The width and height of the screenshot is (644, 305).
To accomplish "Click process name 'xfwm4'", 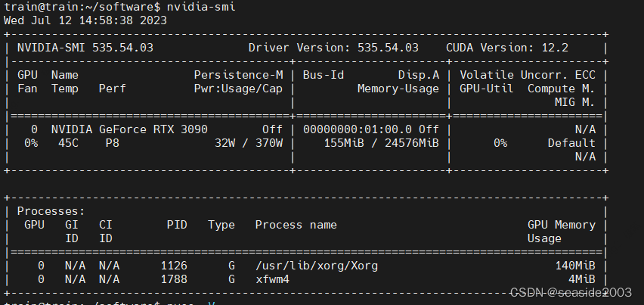I will click(x=272, y=279).
